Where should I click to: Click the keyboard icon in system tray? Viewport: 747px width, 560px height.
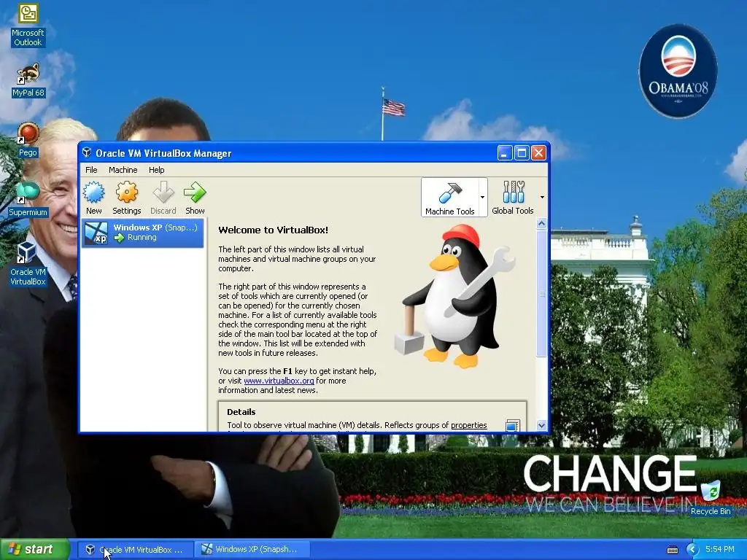672,550
